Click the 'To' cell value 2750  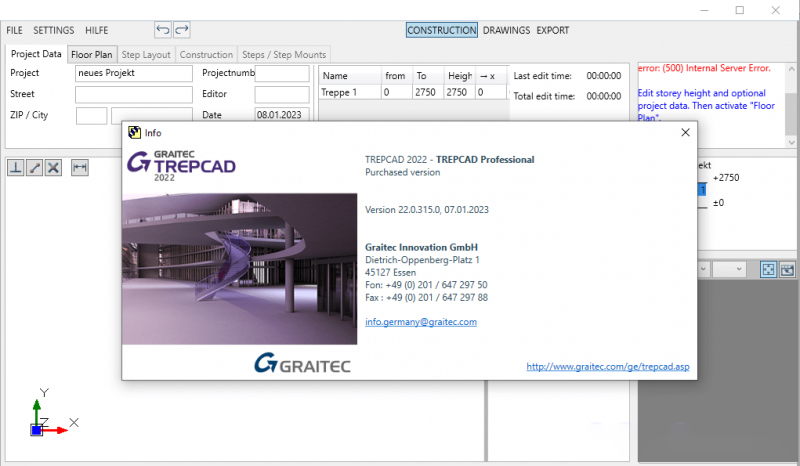[x=428, y=92]
